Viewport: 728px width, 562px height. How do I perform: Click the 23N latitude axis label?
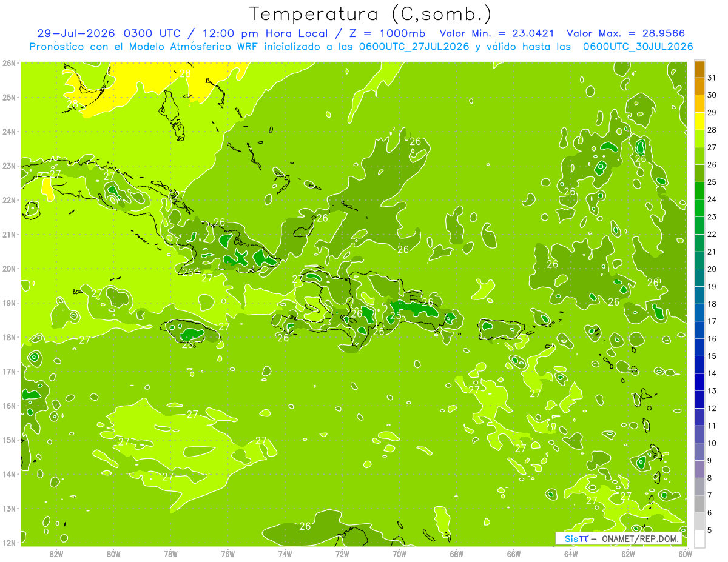pos(9,166)
